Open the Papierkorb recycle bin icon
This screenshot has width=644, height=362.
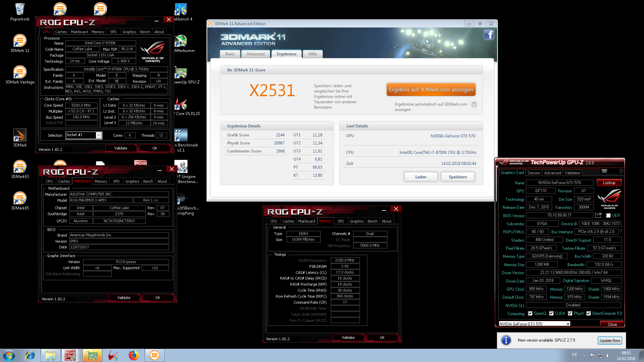point(20,12)
